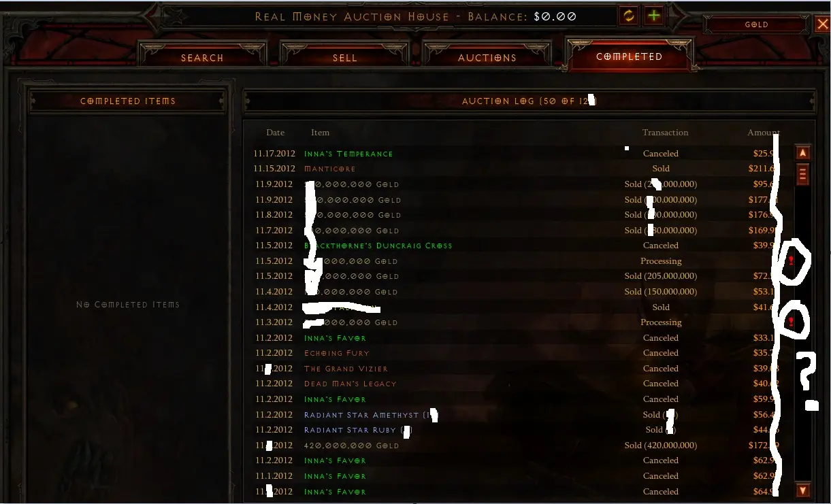Grab the auction log scrollbar handle
Image resolution: width=831 pixels, height=504 pixels.
pos(802,175)
